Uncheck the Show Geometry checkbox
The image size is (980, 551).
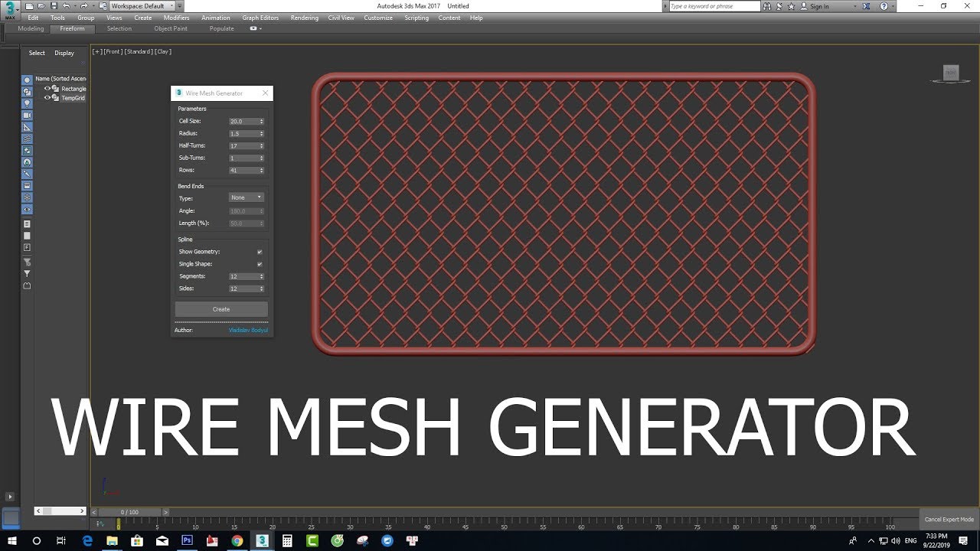260,252
